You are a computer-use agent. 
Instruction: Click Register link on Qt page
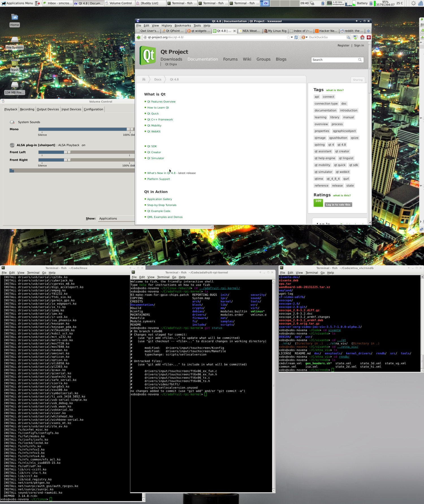pyautogui.click(x=343, y=46)
